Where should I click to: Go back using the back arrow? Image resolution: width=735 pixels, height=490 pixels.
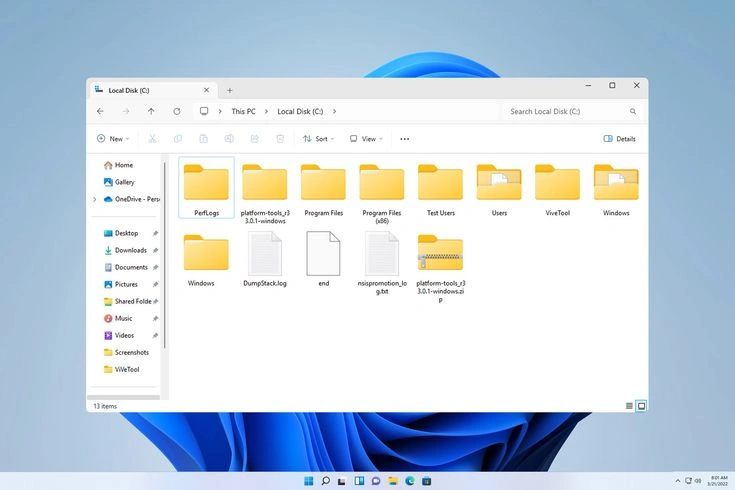100,112
